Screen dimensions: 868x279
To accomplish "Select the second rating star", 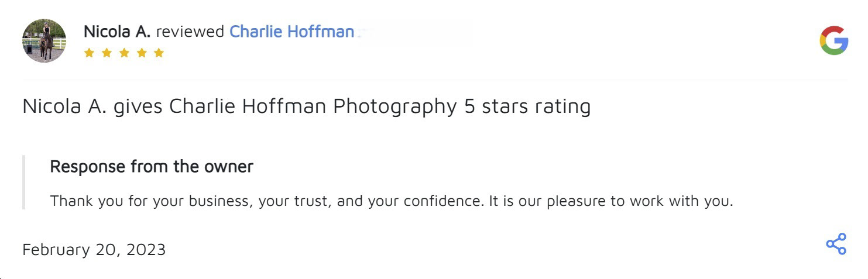I will point(107,53).
